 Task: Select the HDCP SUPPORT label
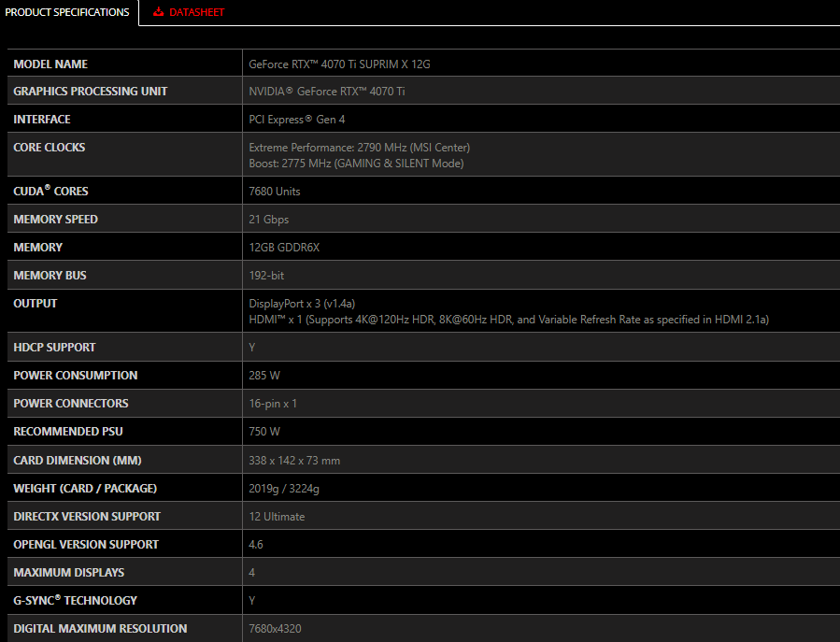(54, 348)
